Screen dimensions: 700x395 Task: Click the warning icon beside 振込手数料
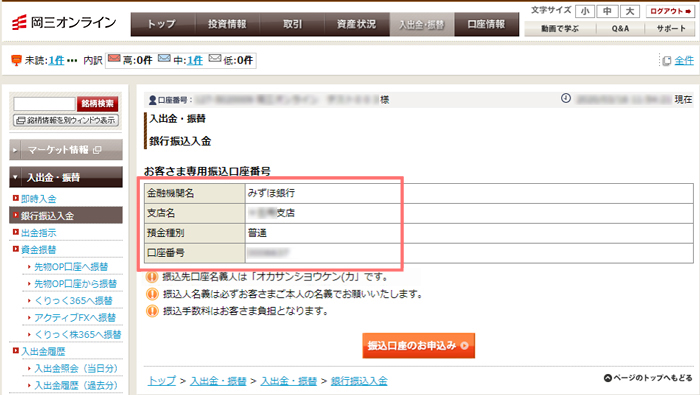(152, 311)
